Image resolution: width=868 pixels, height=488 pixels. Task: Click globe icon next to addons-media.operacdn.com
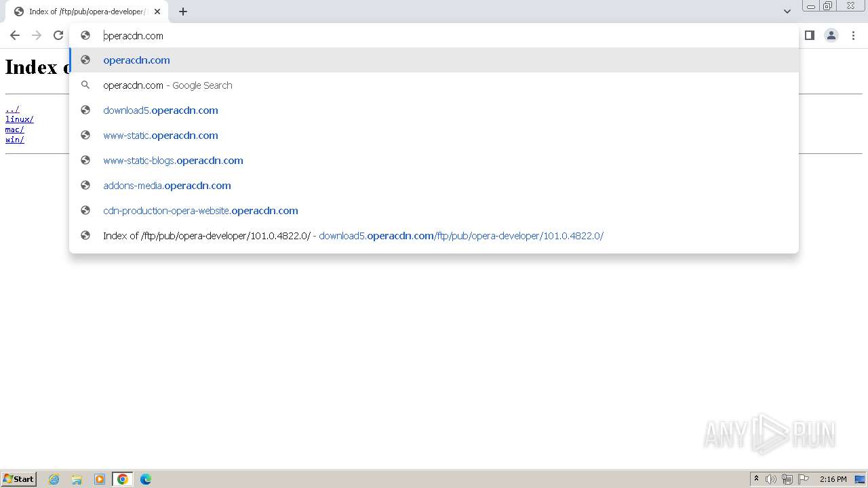(x=85, y=186)
